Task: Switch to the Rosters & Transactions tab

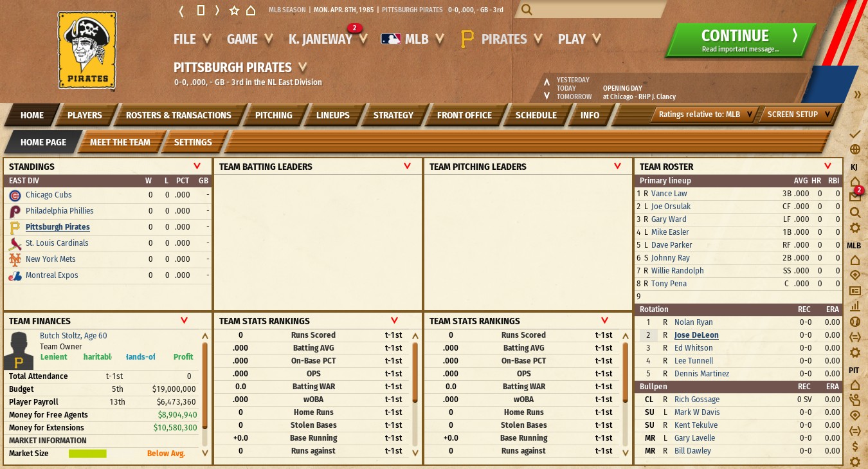Action: 178,115
